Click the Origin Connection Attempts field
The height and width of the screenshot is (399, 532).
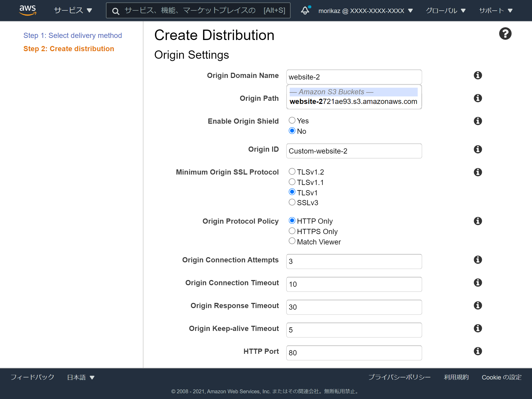click(354, 261)
